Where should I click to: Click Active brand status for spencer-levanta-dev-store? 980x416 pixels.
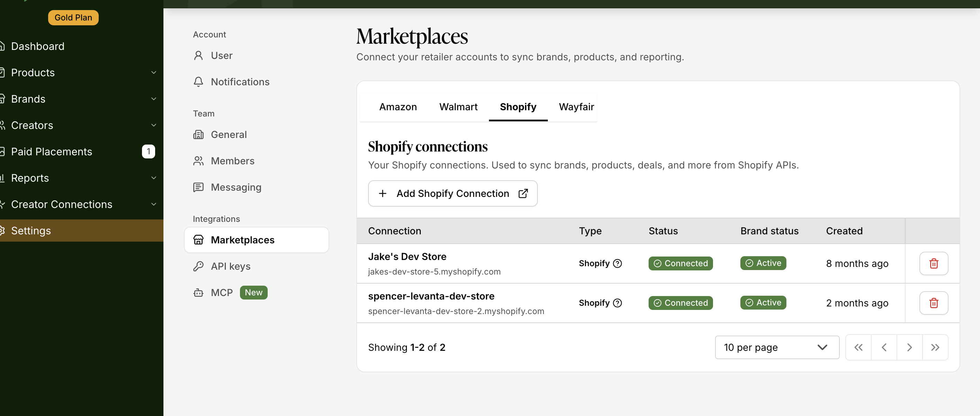(x=763, y=303)
